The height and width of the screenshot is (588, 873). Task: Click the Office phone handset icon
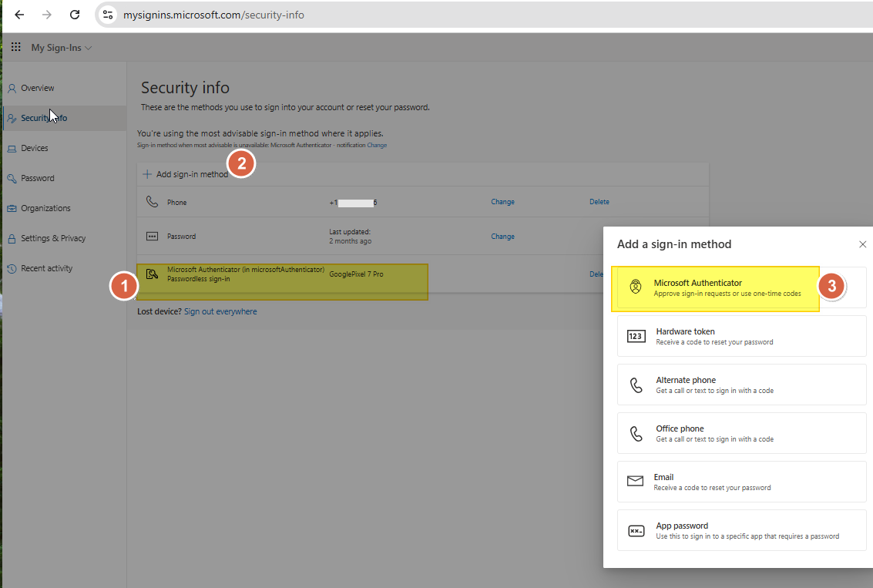click(x=636, y=433)
